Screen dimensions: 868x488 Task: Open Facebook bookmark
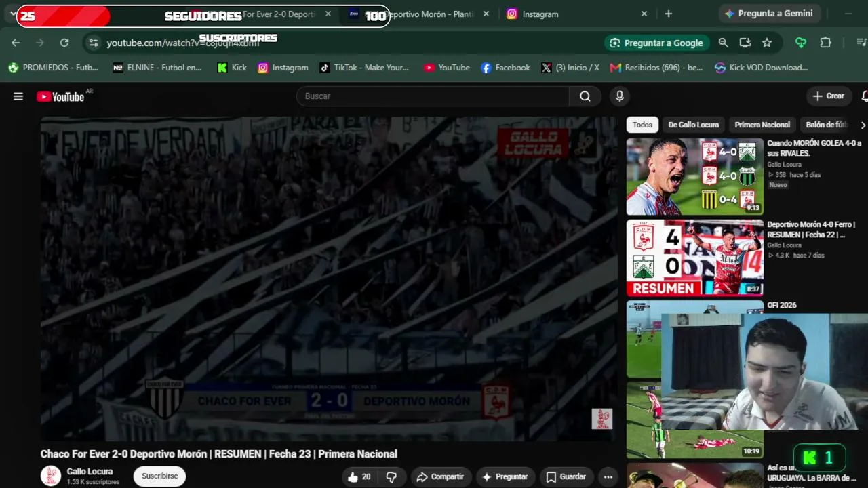click(x=506, y=68)
